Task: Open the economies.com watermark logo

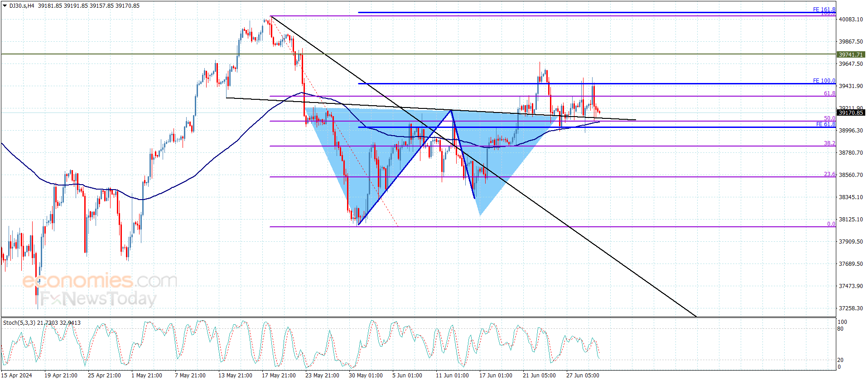Action: (100, 280)
